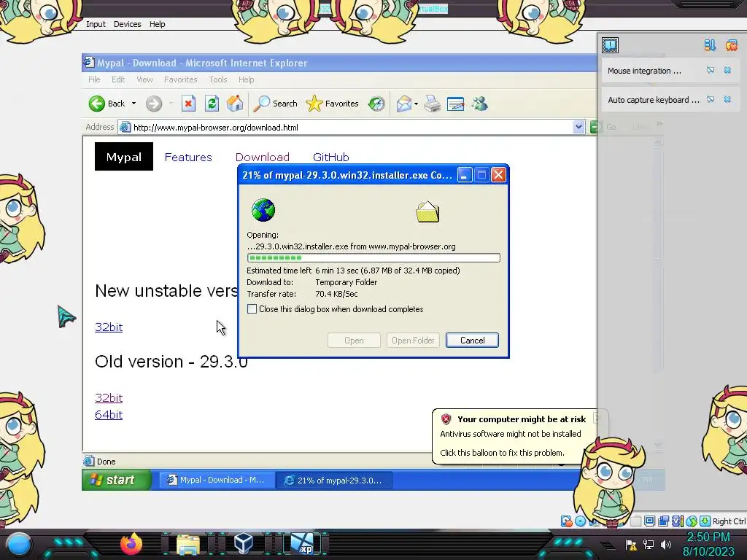Open Firefox from the host taskbar
This screenshot has height=560, width=747.
click(x=131, y=543)
